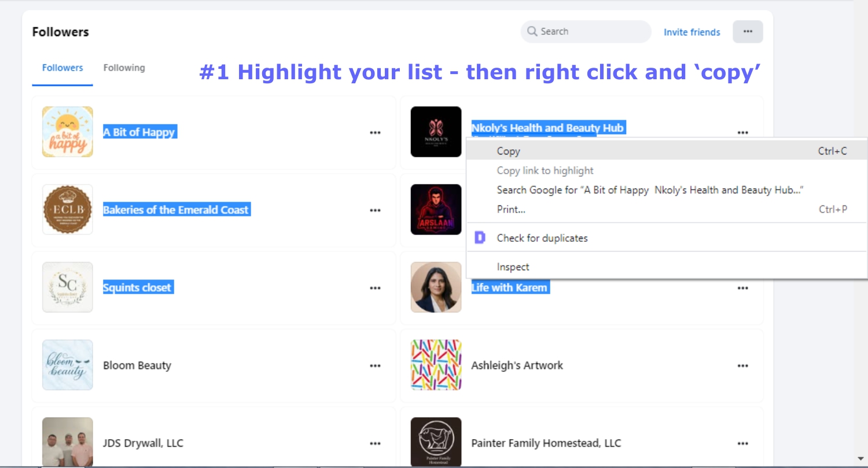Viewport: 868px width, 468px height.
Task: Click Inspect in the context menu
Action: 513,267
